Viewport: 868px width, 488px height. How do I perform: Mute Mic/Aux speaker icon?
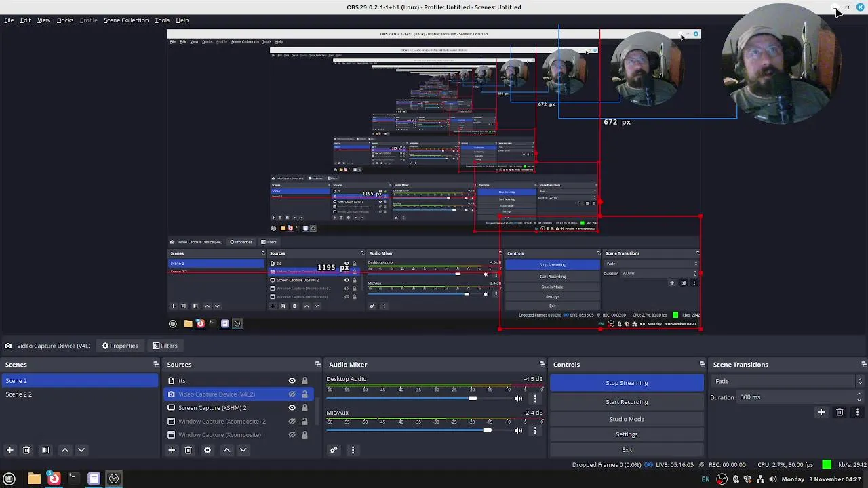(519, 430)
